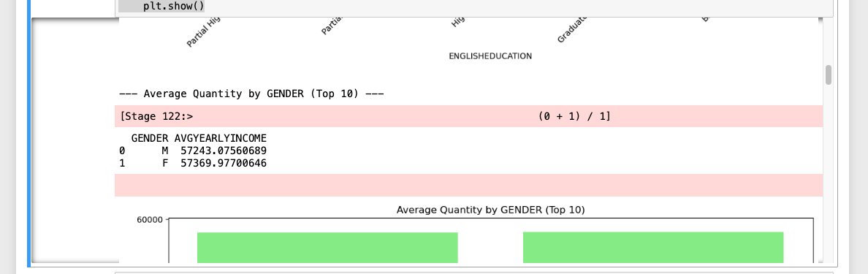
Task: Click the output collapse margin left of output
Action: tap(73, 140)
